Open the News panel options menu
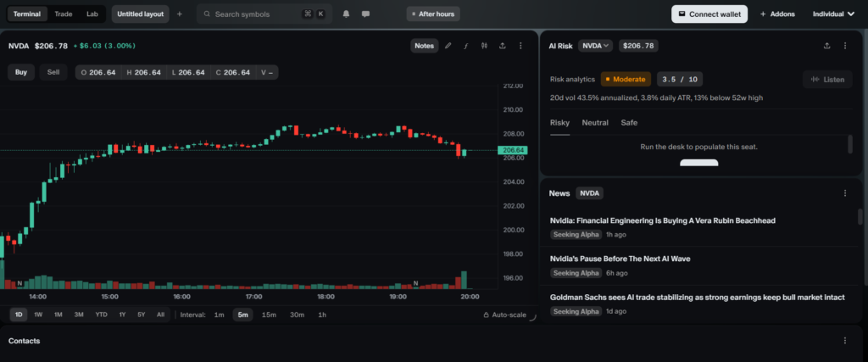This screenshot has width=868, height=362. pyautogui.click(x=845, y=193)
